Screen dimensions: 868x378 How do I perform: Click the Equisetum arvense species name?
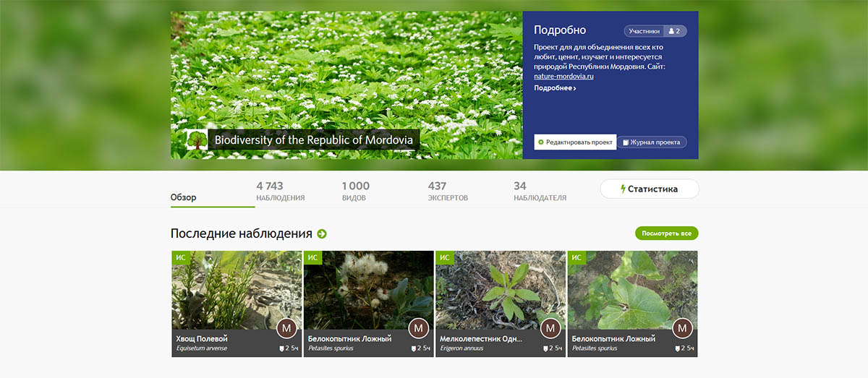[x=202, y=348]
